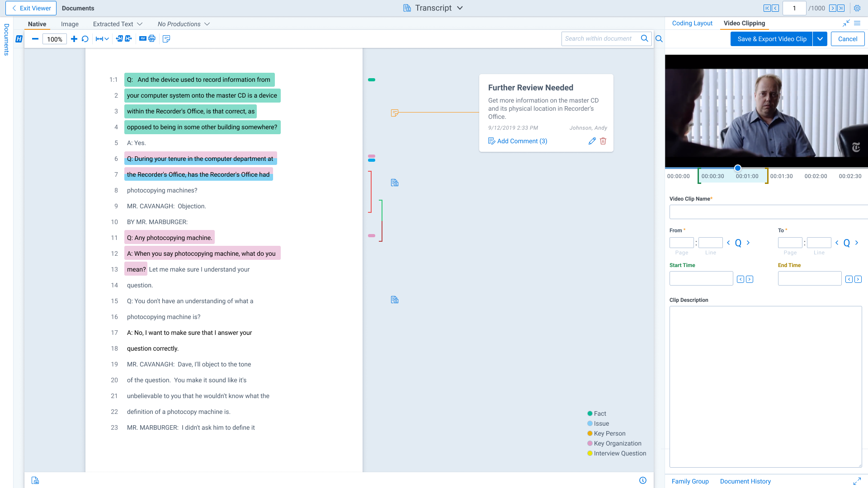
Task: Click Add Comment (3) link
Action: 518,141
